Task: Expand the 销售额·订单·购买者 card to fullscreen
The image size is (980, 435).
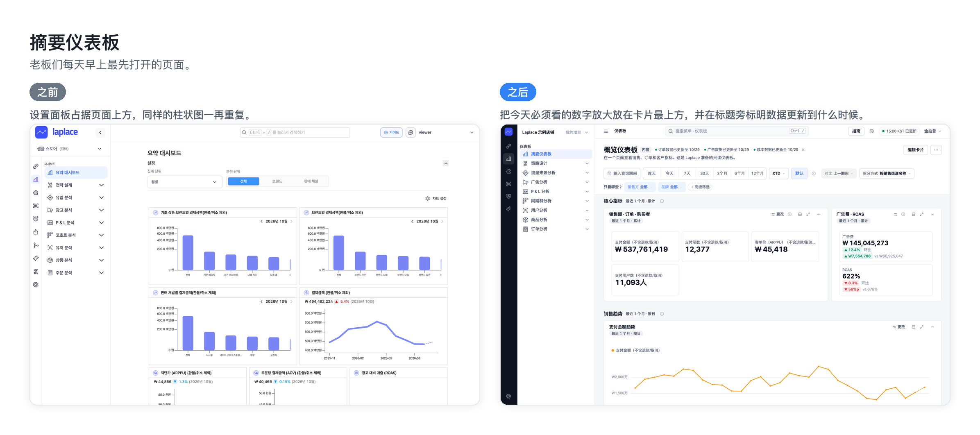Action: pyautogui.click(x=808, y=214)
